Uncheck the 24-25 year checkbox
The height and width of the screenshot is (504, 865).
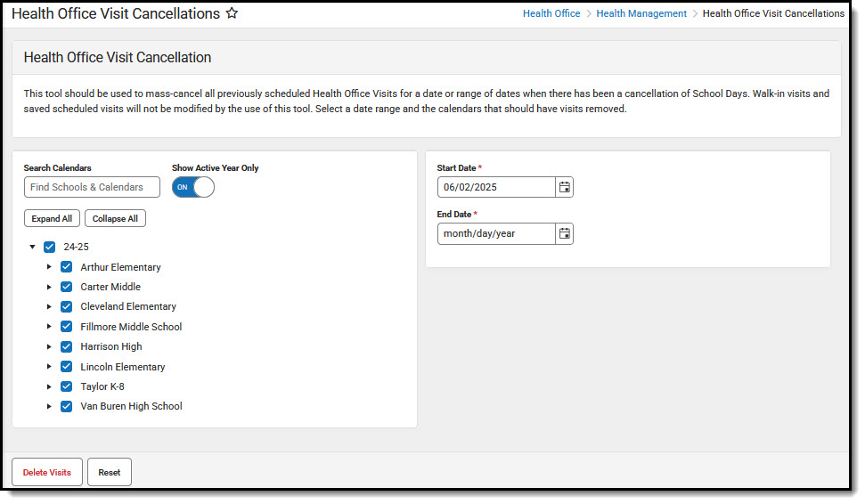click(x=50, y=248)
